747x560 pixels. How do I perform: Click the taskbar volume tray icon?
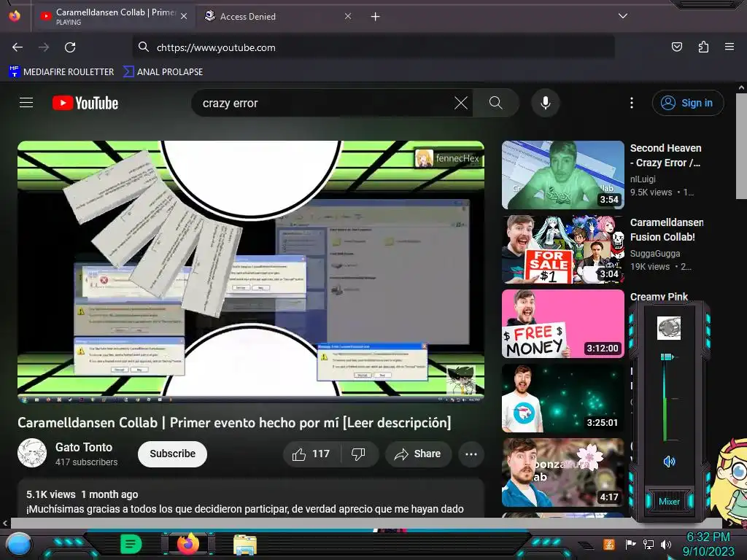[666, 544]
